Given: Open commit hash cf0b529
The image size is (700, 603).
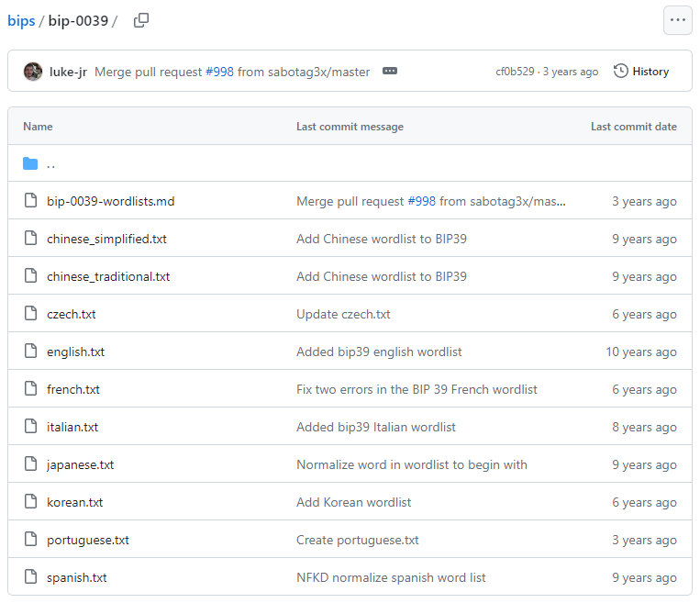Looking at the screenshot, I should tap(516, 72).
